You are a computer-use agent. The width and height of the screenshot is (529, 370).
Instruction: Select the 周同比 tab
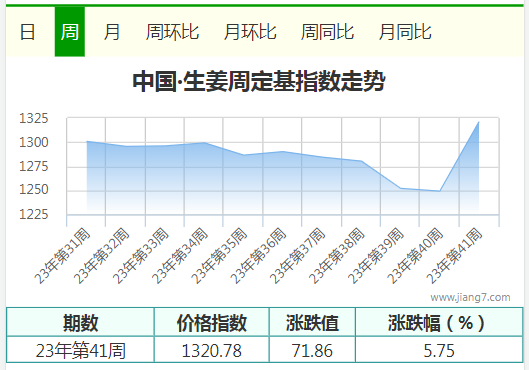327,32
